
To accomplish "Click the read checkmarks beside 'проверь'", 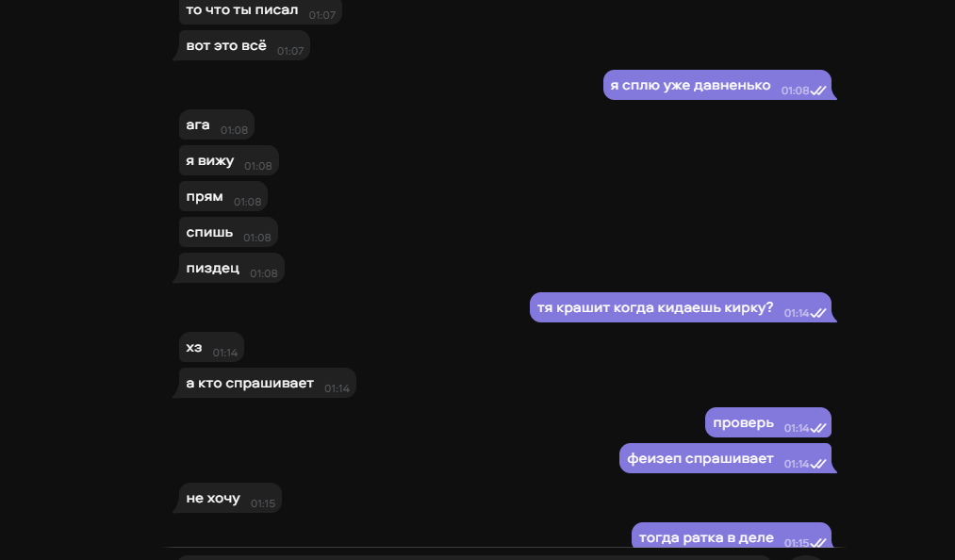I will (818, 428).
